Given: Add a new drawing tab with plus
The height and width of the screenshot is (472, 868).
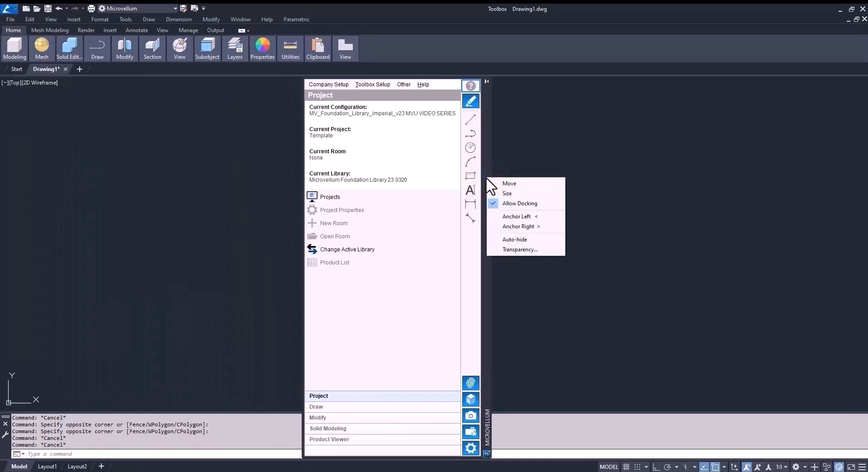Looking at the screenshot, I should (x=80, y=69).
